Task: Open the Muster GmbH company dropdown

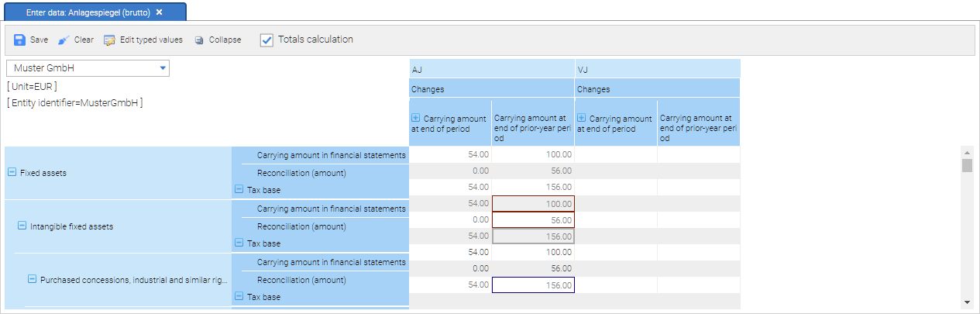Action: [163, 68]
